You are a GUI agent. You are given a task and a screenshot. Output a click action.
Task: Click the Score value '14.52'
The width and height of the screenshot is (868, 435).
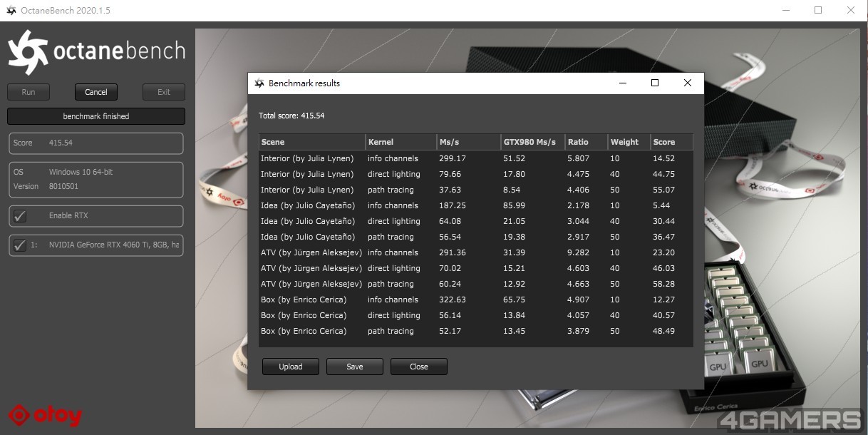664,158
